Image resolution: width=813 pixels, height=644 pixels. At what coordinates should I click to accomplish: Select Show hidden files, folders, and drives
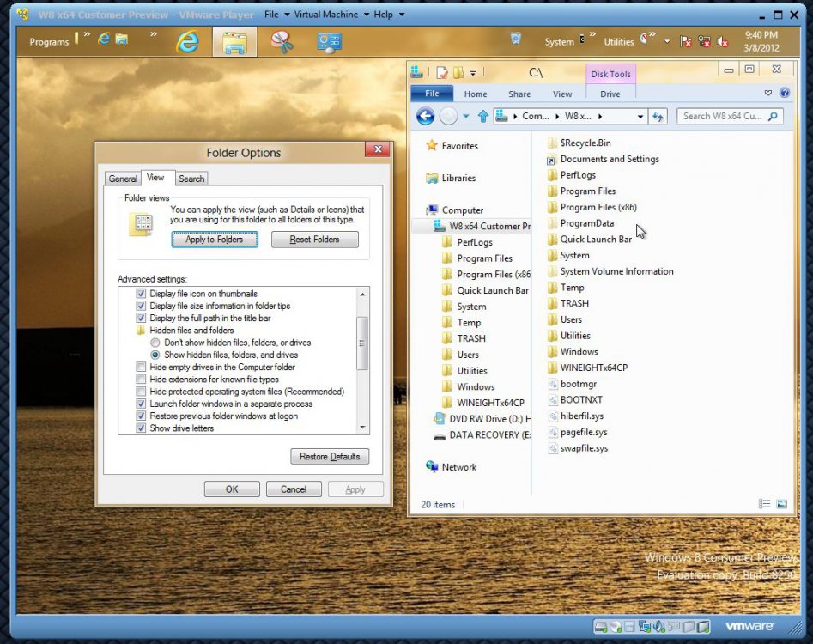click(x=155, y=355)
